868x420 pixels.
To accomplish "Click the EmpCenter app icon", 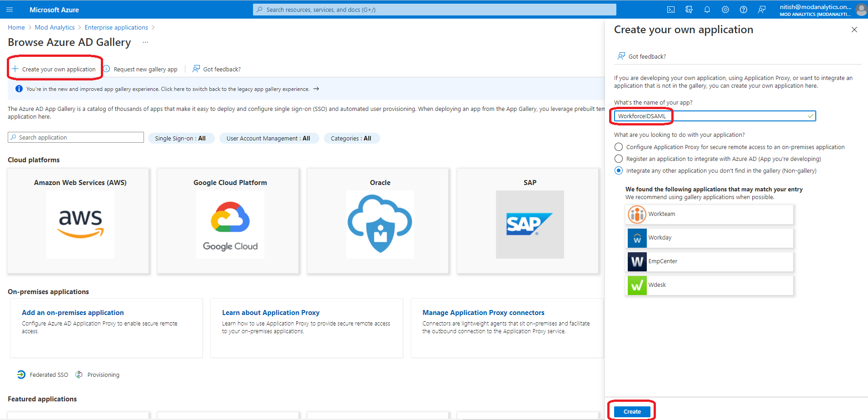I will tap(637, 261).
